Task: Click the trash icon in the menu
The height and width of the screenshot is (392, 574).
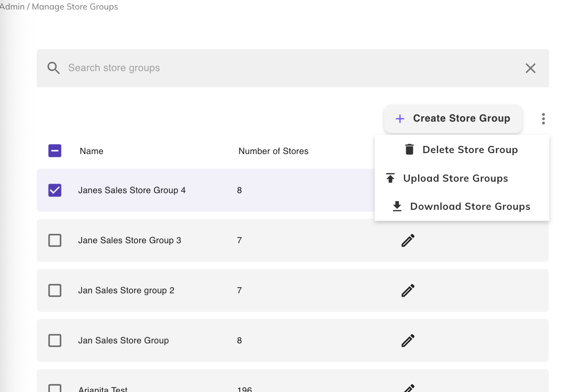Action: [409, 150]
